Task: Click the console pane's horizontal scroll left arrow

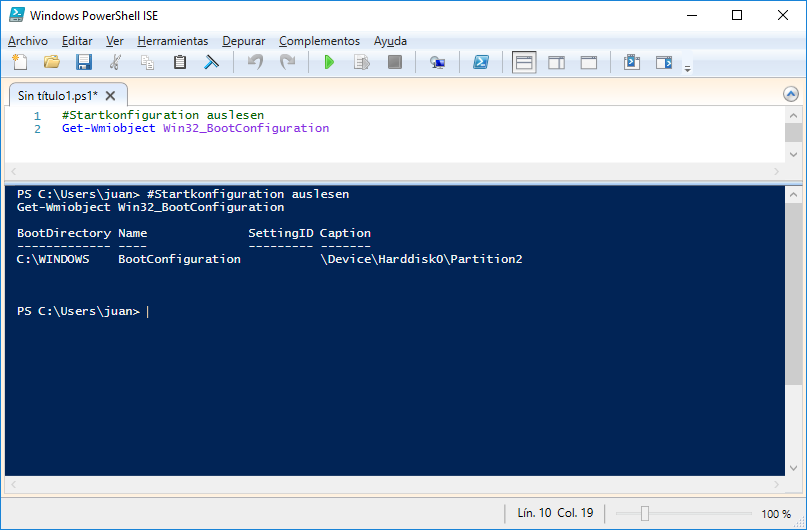Action: pyautogui.click(x=14, y=485)
